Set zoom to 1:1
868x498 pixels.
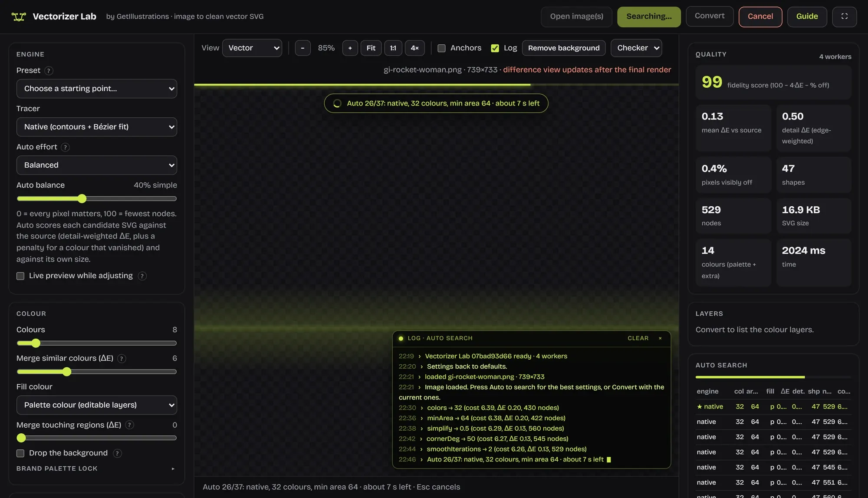[x=393, y=48]
